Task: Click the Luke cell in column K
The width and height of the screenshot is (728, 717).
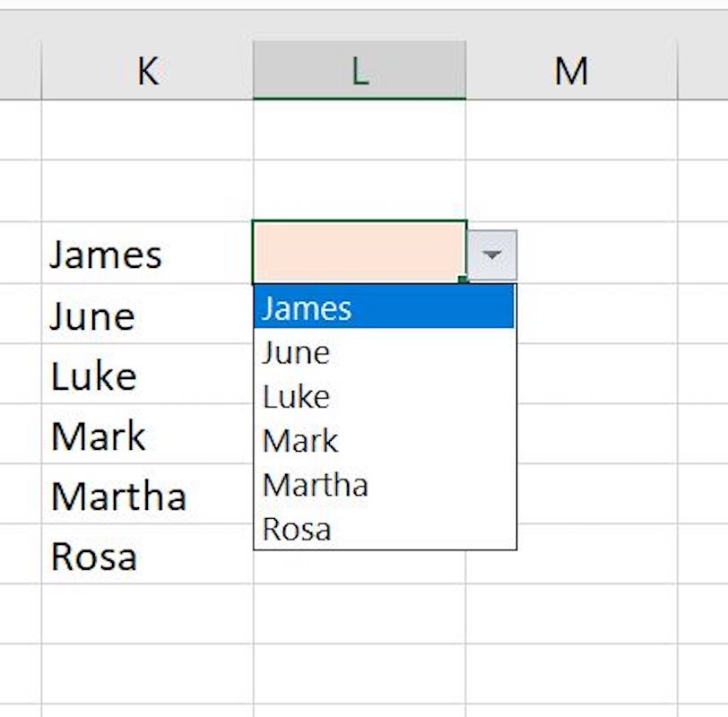Action: pyautogui.click(x=147, y=376)
